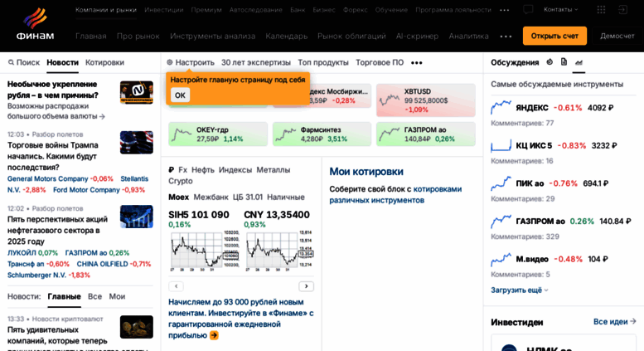The height and width of the screenshot is (351, 644).
Task: Select the Наличные sub-tab
Action: 286,197
